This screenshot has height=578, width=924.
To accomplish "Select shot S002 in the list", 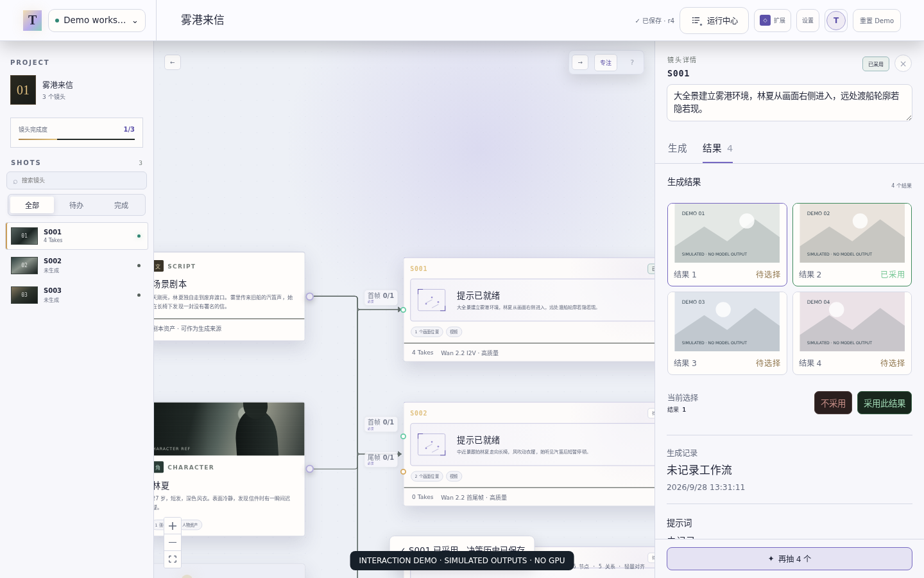I will (x=76, y=265).
